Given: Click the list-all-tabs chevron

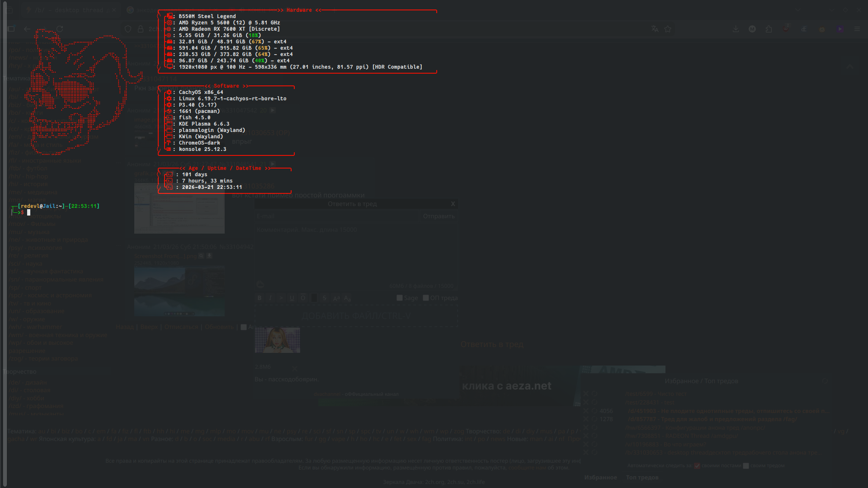Looking at the screenshot, I should (798, 9).
